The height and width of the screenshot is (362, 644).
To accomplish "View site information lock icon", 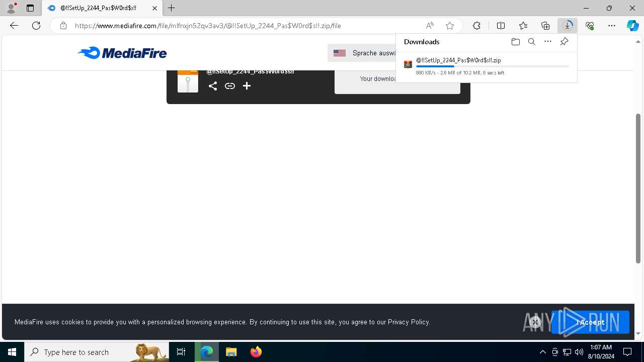I will (x=63, y=26).
